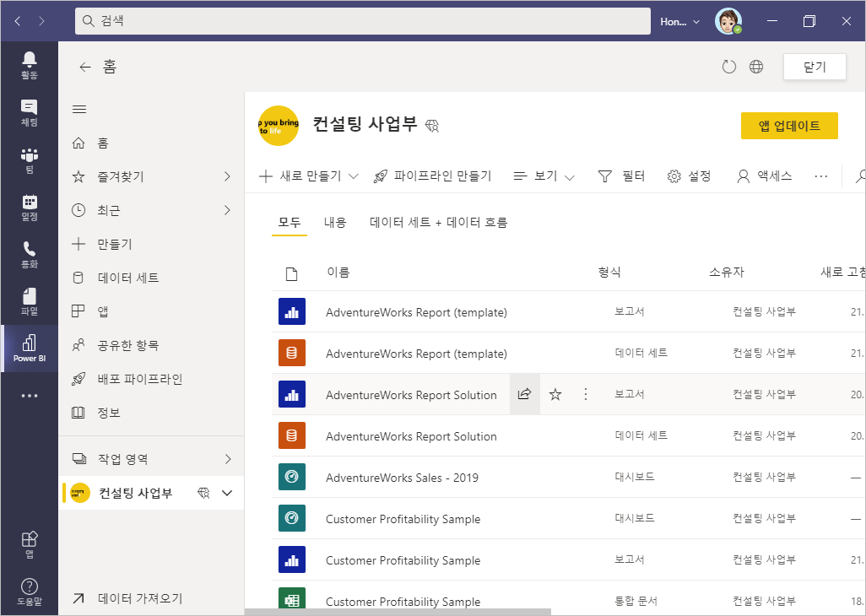This screenshot has width=866, height=616.
Task: Open the 채팅 chat icon
Action: click(x=30, y=113)
